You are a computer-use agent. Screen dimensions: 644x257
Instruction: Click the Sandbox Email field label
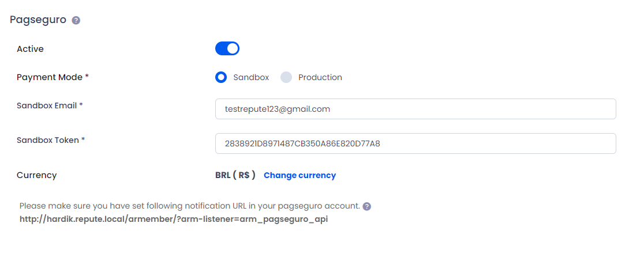tap(50, 105)
